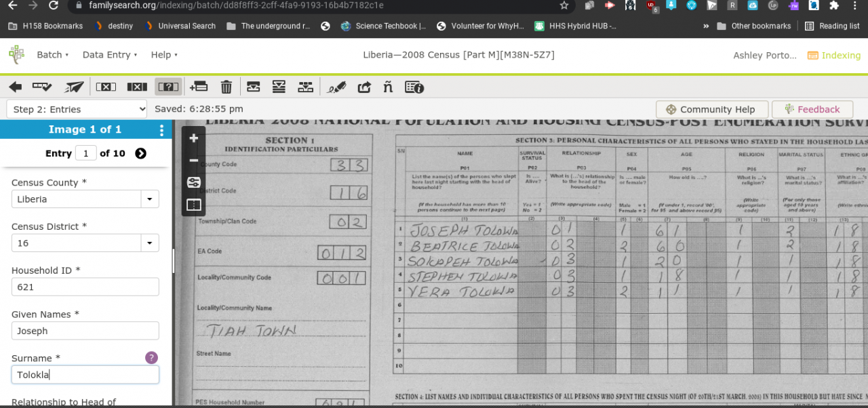Click the entry number input box
Screen dimensions: 868x408
pyautogui.click(x=85, y=153)
